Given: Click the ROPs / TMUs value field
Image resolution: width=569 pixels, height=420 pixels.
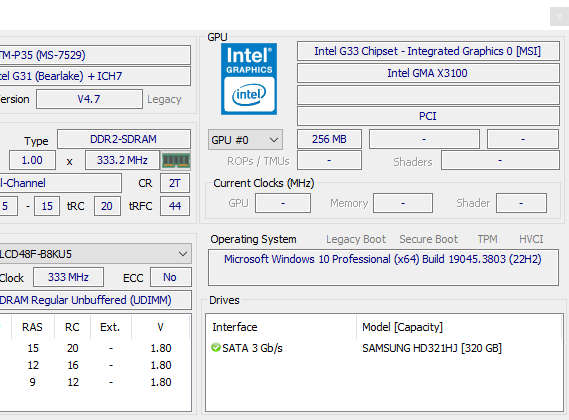Looking at the screenshot, I should (329, 160).
